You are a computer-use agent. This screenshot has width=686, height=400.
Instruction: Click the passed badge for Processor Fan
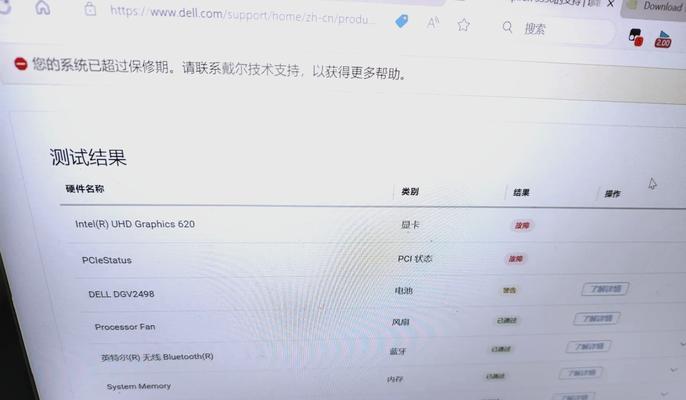tap(507, 321)
